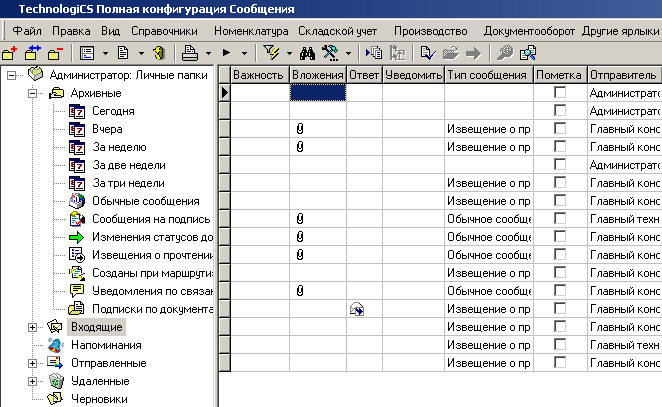Tick the Пометка checkbox in the second row
The width and height of the screenshot is (662, 407).
coord(560,111)
